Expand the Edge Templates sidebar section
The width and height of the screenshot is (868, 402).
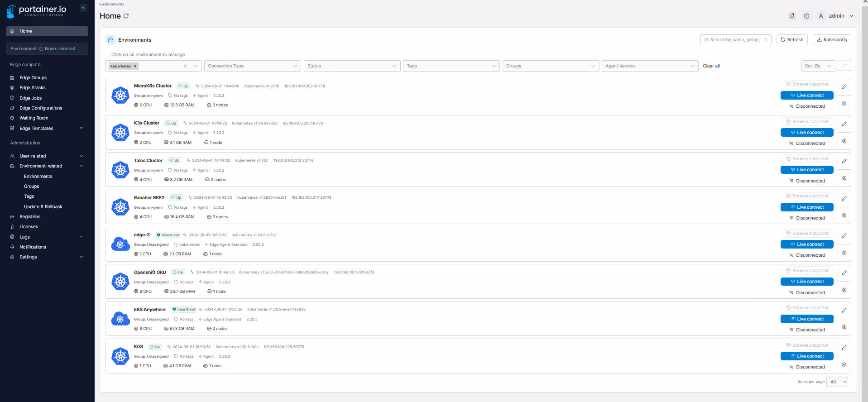[x=82, y=128]
